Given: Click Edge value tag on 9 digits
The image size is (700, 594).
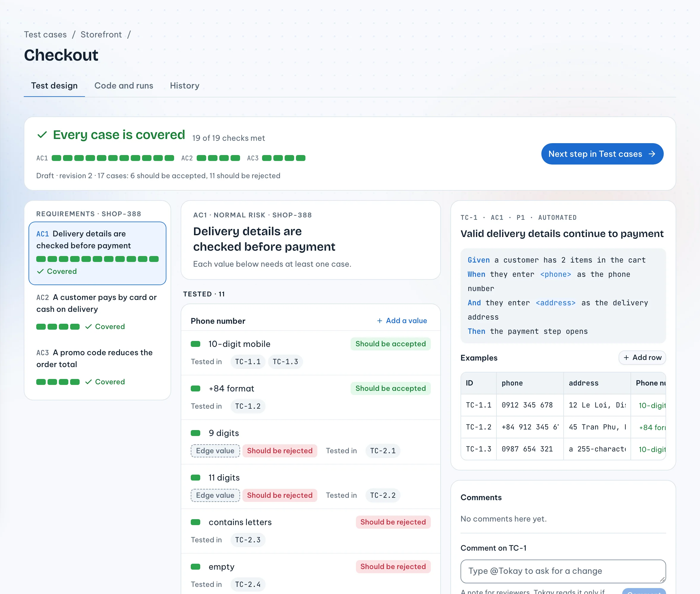Looking at the screenshot, I should [x=215, y=451].
